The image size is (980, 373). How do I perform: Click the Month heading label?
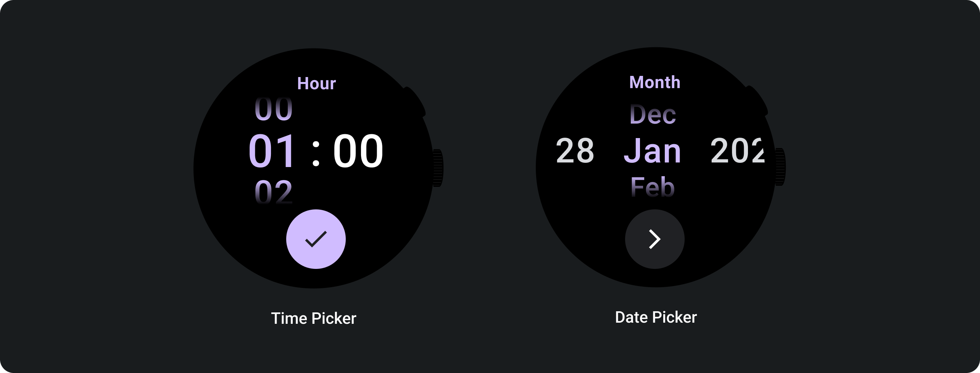(x=654, y=82)
